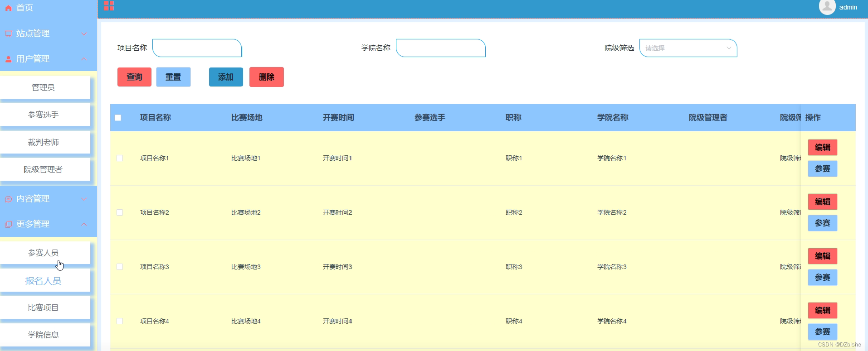Expand the 内容管理 chevron
Screen dimensions: 868x351
point(84,199)
